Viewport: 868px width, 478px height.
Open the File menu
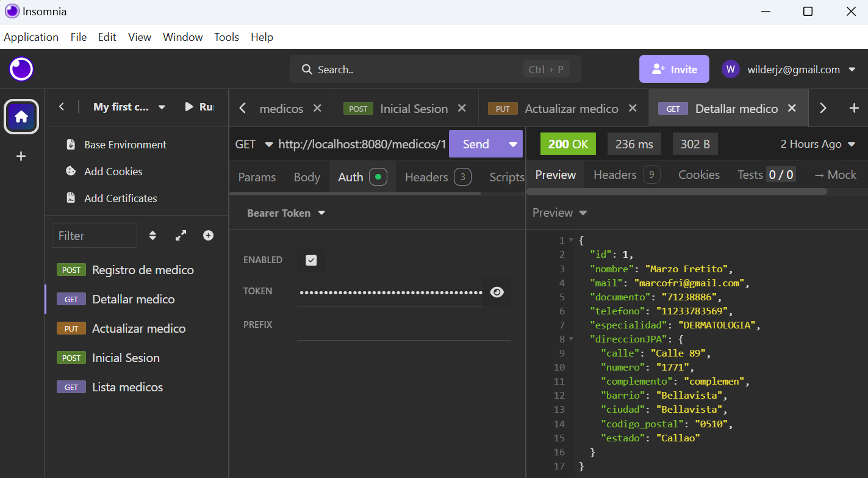point(79,37)
